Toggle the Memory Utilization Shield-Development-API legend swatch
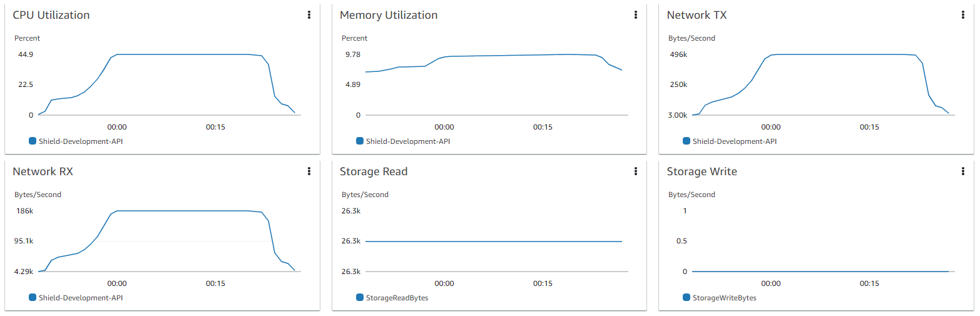Image resolution: width=980 pixels, height=316 pixels. [360, 141]
